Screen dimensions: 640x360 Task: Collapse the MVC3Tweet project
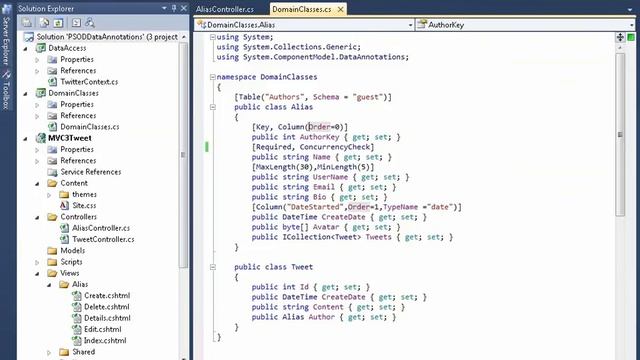26,138
